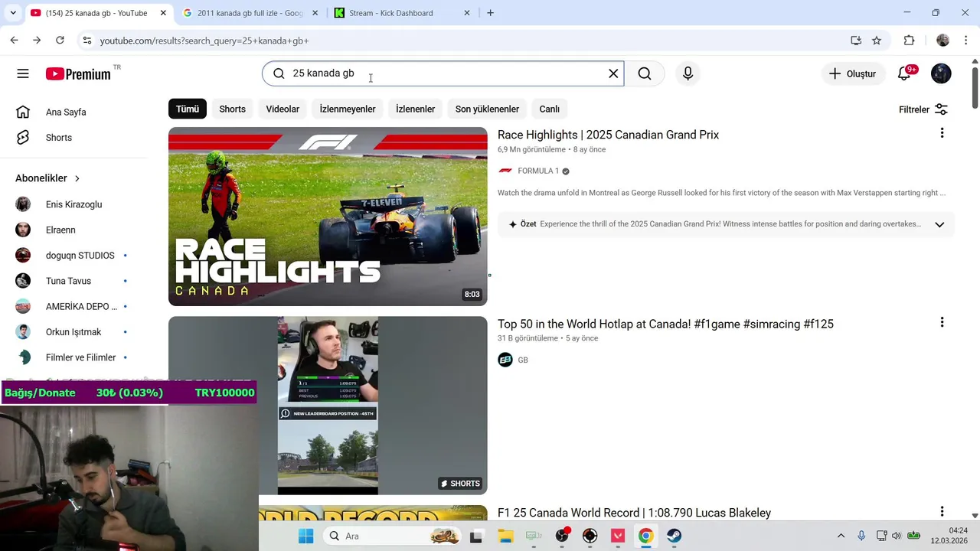Image resolution: width=980 pixels, height=551 pixels.
Task: Open the taskbar clock and date
Action: click(949, 536)
